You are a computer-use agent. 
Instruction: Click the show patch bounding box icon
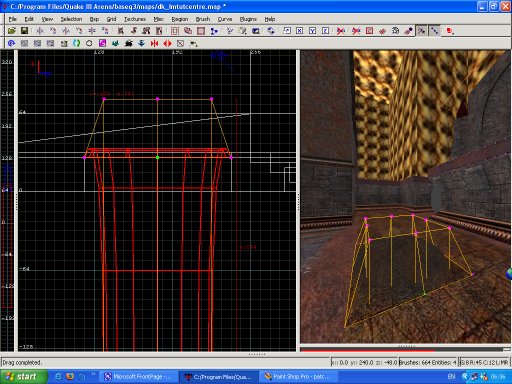[369, 31]
